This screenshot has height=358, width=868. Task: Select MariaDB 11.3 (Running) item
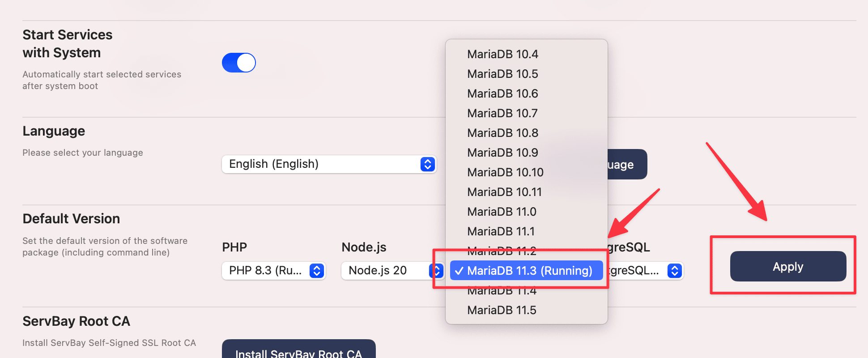pos(527,271)
